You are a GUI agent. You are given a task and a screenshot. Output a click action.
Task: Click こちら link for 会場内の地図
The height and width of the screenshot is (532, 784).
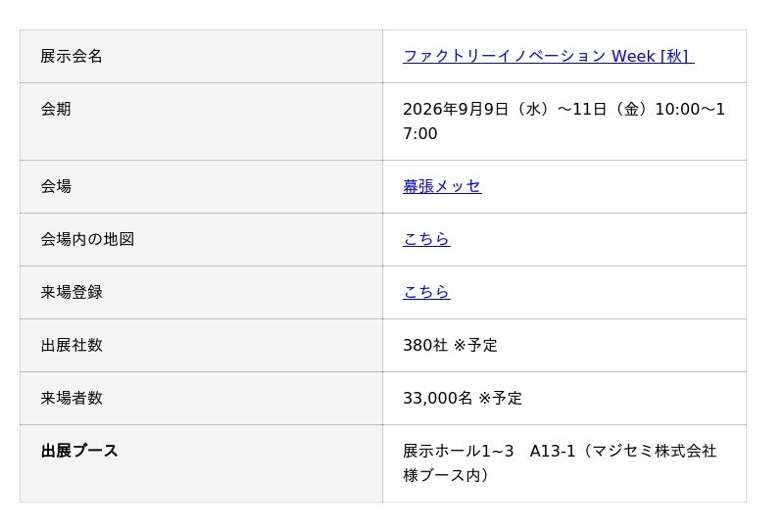426,239
